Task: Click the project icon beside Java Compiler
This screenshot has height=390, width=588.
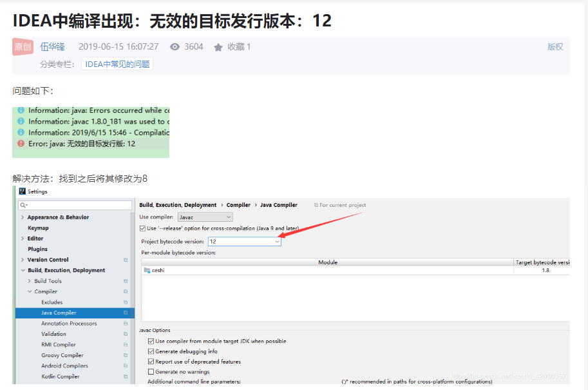Action: tap(126, 313)
